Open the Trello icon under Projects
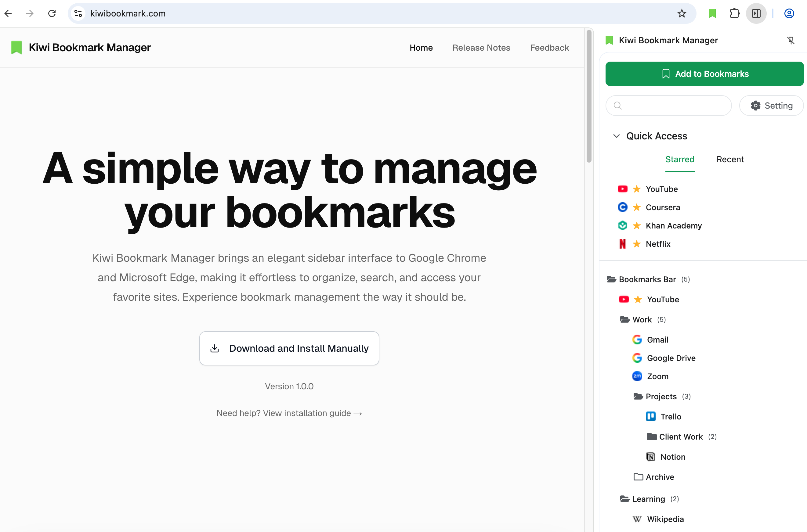 [651, 416]
